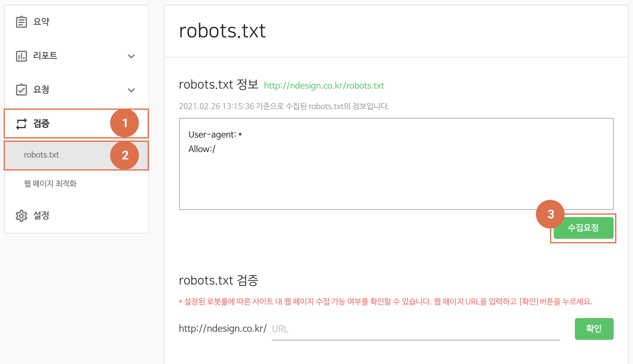This screenshot has height=364, width=633.
Task: Open the ndesign.co.kr/robots.txt link
Action: pos(324,86)
